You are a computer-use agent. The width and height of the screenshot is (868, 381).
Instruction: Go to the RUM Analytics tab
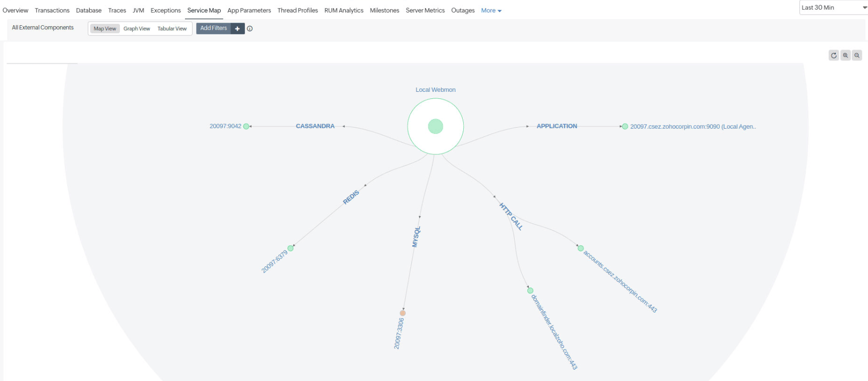[344, 11]
